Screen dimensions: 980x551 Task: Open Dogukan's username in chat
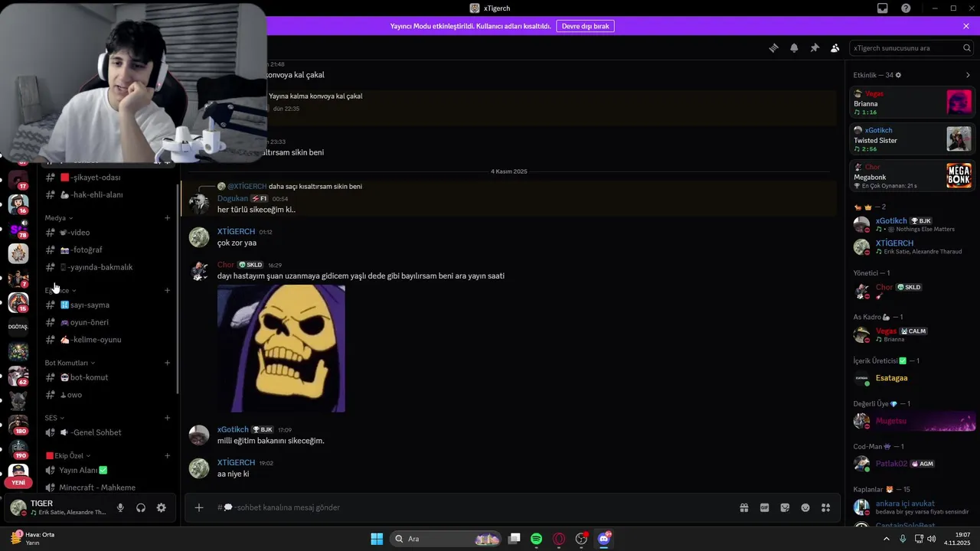pos(233,198)
